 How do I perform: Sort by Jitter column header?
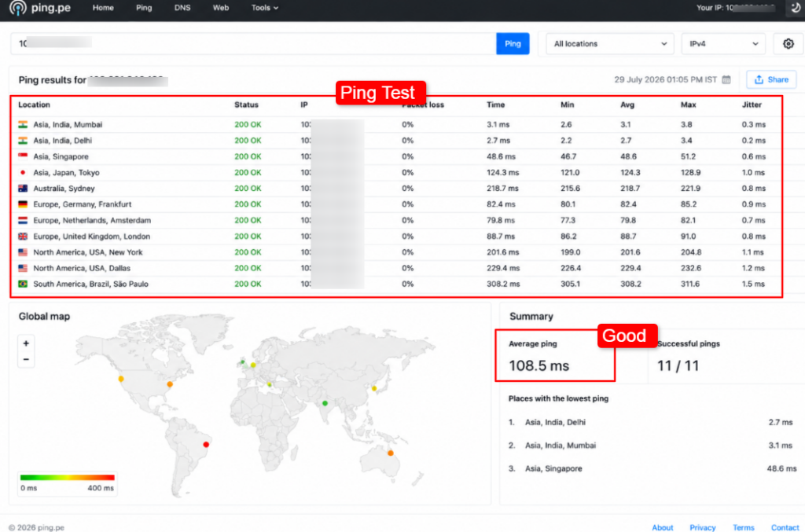tap(752, 105)
